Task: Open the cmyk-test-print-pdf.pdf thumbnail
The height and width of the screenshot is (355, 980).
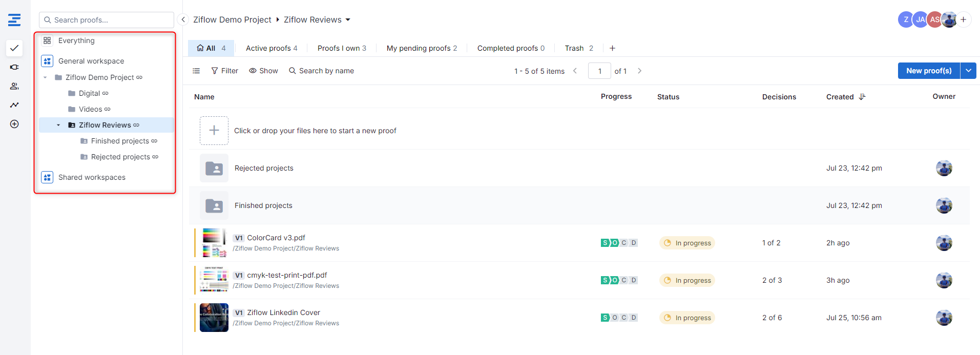Action: click(214, 280)
